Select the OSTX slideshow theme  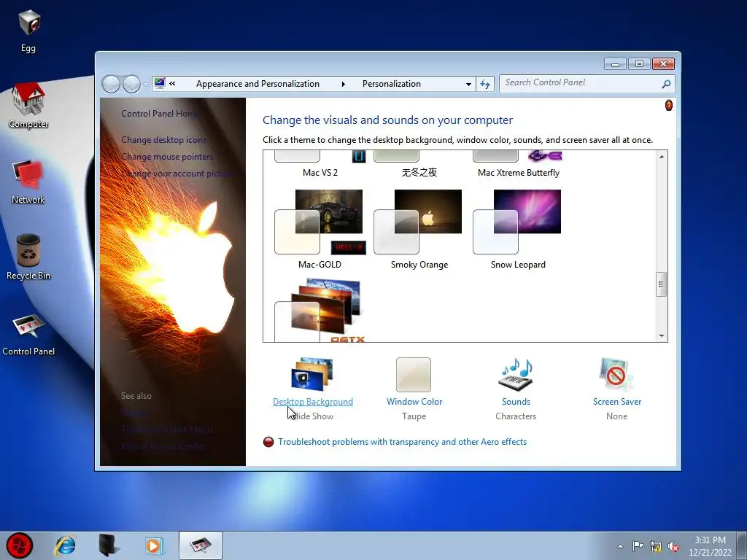point(320,311)
